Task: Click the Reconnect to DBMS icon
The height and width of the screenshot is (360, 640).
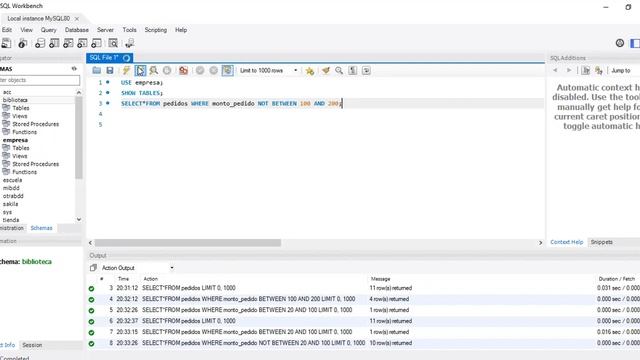Action: [x=129, y=43]
